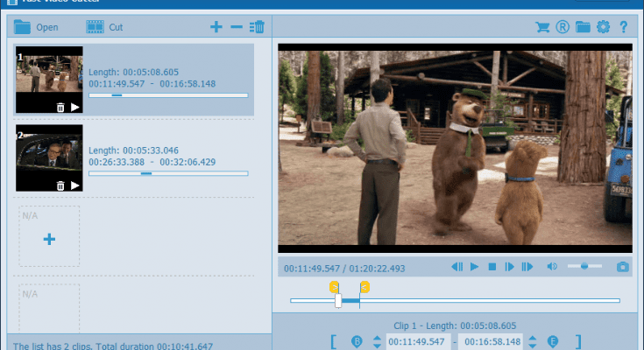Image resolution: width=644 pixels, height=350 pixels.
Task: Open a video file with Open button
Action: pyautogui.click(x=36, y=27)
